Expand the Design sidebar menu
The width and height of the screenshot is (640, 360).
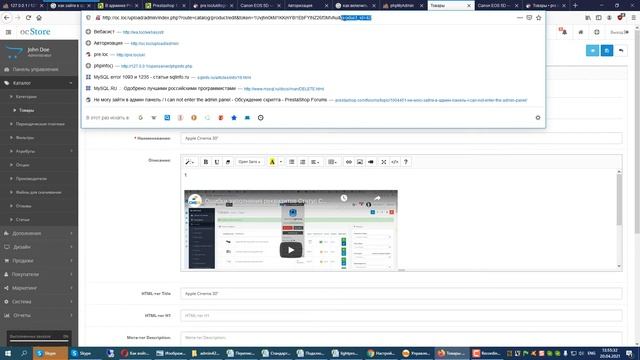point(39,247)
